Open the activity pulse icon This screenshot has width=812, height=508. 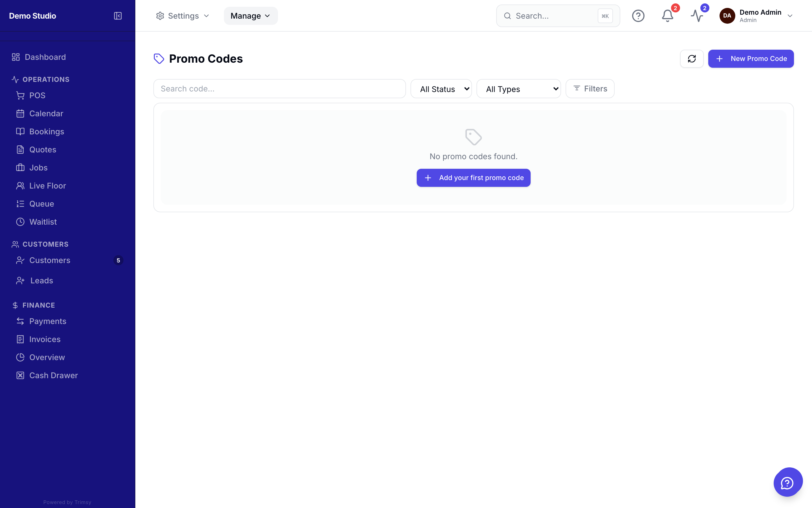pyautogui.click(x=697, y=16)
